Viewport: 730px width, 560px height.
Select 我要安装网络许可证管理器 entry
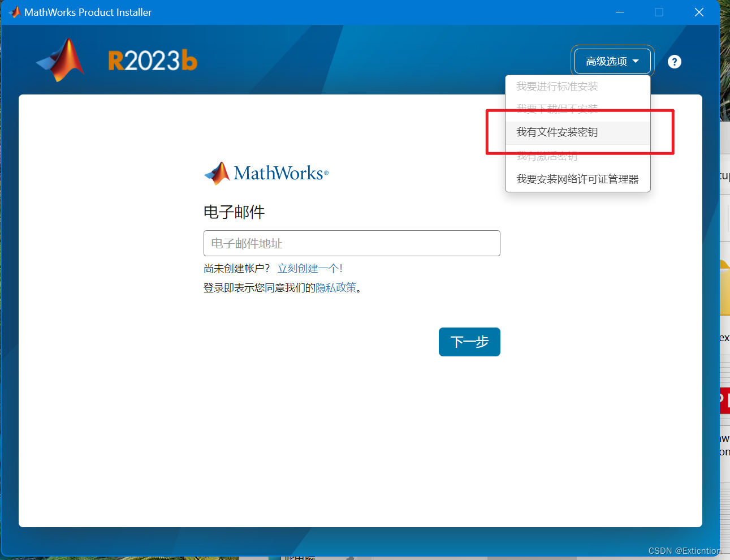[x=577, y=179]
